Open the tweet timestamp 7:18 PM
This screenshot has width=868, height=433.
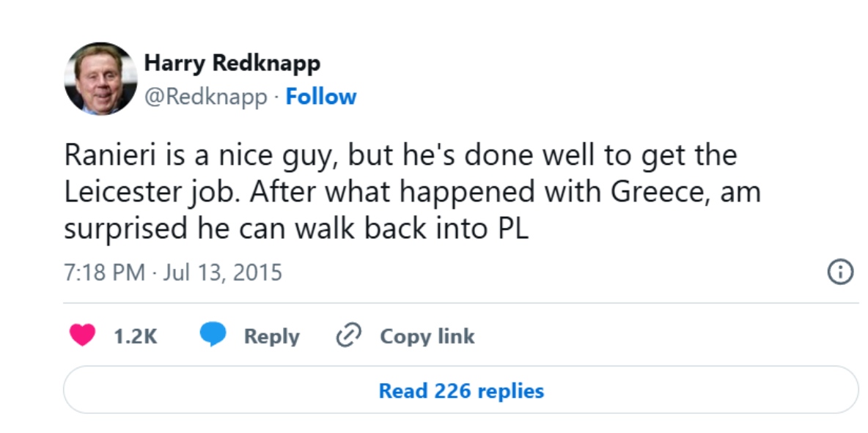105,273
